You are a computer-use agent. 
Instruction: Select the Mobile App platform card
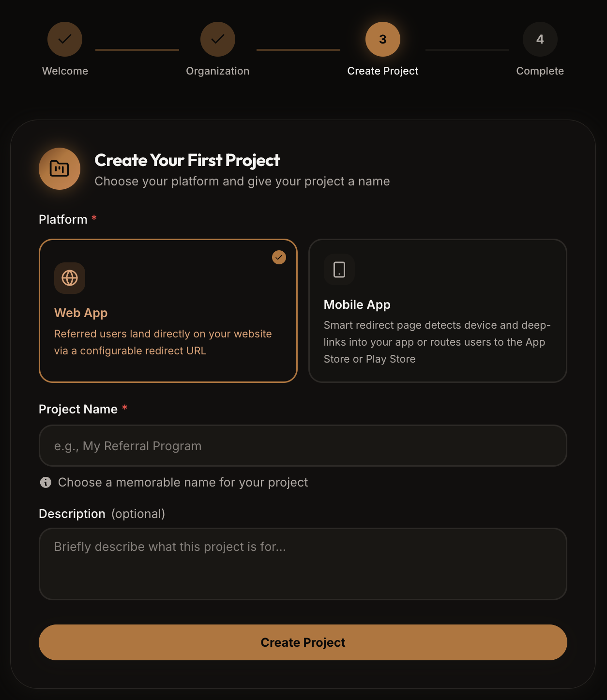[x=438, y=311]
